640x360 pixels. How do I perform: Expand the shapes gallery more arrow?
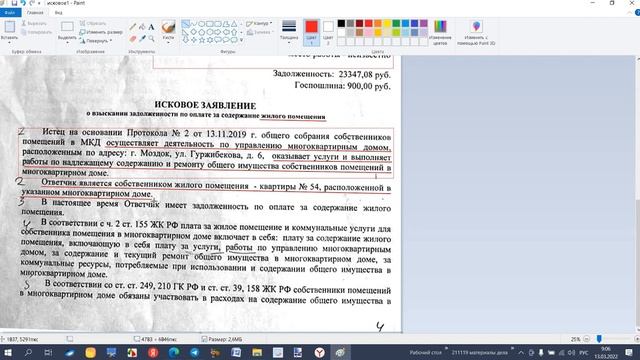242,40
